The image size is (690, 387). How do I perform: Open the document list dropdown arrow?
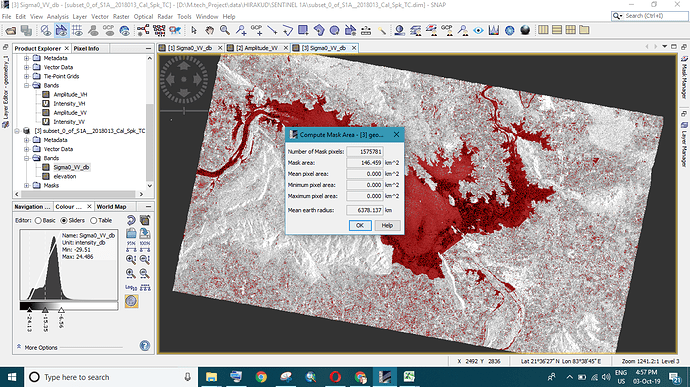tap(664, 46)
